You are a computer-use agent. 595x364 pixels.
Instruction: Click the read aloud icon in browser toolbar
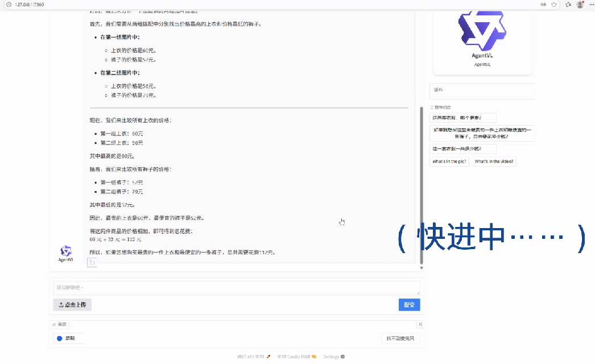point(543,5)
